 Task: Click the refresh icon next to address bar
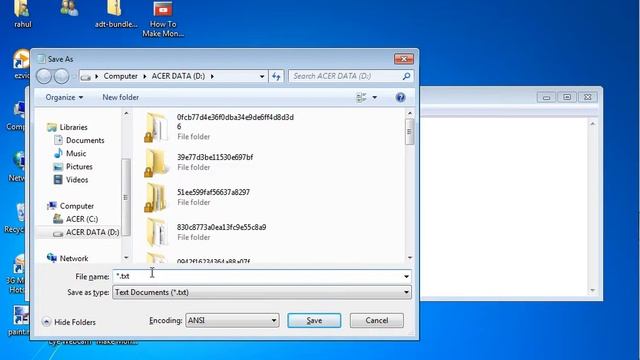(276, 76)
